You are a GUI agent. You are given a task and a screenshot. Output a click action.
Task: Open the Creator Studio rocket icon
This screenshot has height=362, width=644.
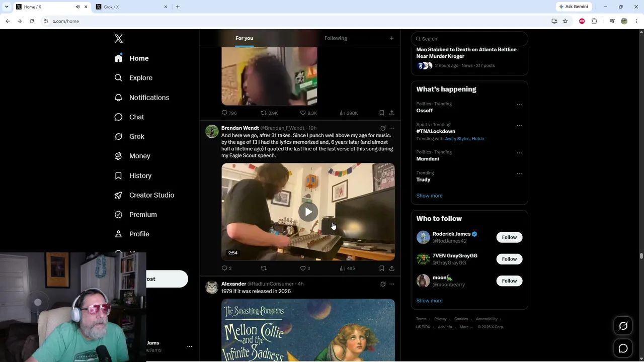click(118, 195)
